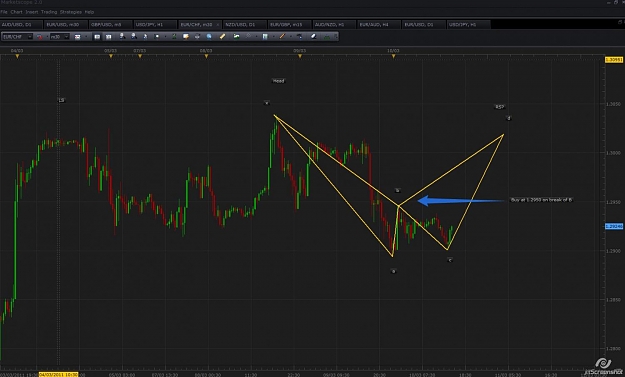Open the Insert menu
Viewport: 625px width, 377px height.
(31, 12)
